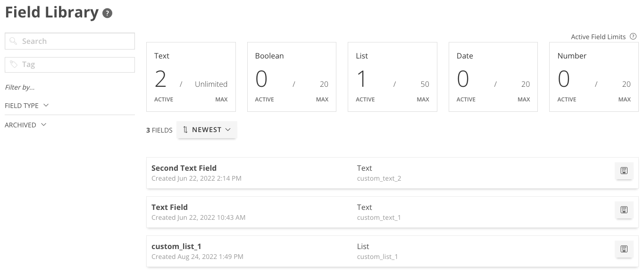This screenshot has height=275, width=644.
Task: Click the sort arrows icon on NEWEST button
Action: [185, 129]
